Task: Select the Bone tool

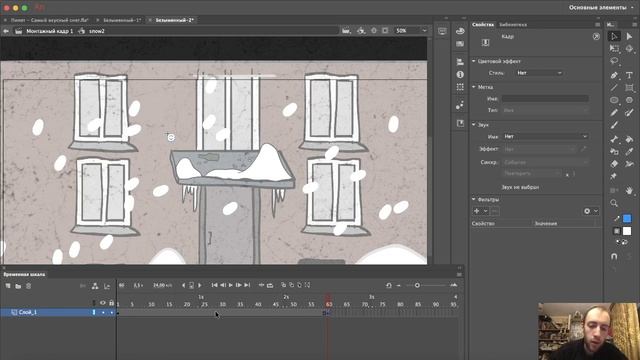Action: coord(614,139)
